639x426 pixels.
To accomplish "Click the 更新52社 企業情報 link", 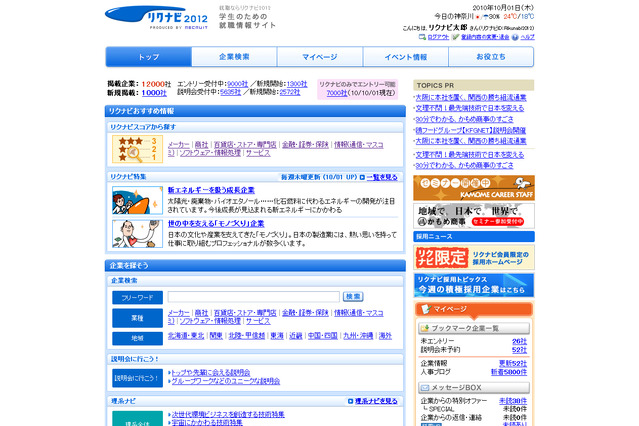I will tap(513, 363).
